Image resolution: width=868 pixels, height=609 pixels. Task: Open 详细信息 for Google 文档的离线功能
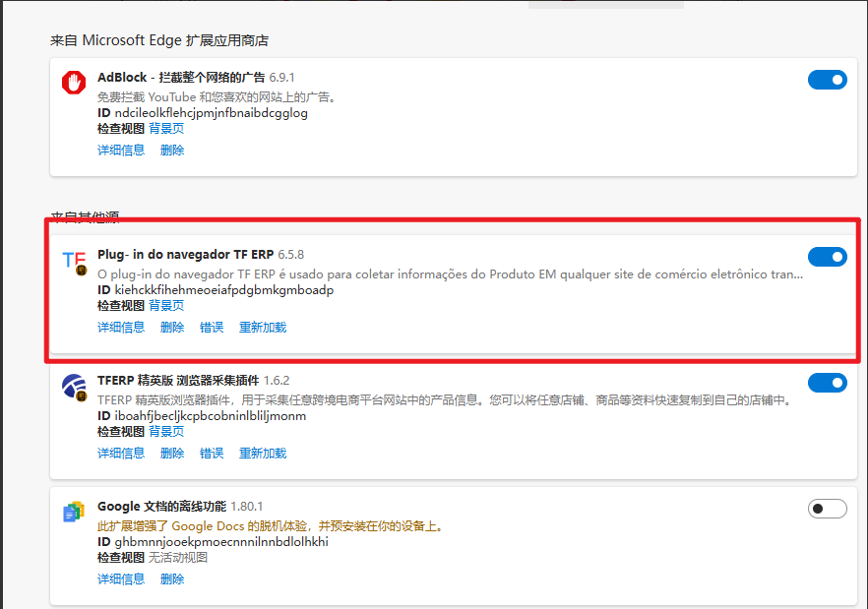[121, 579]
